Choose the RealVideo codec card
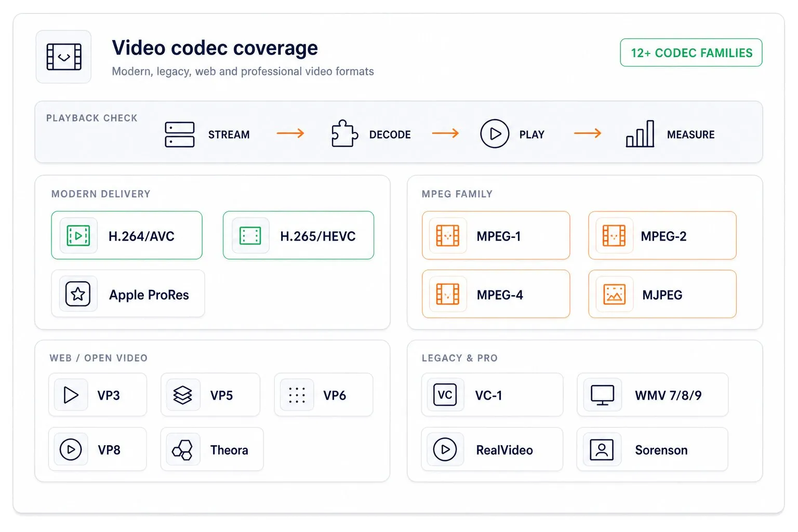Viewport: 798px width, 532px height. pyautogui.click(x=492, y=449)
